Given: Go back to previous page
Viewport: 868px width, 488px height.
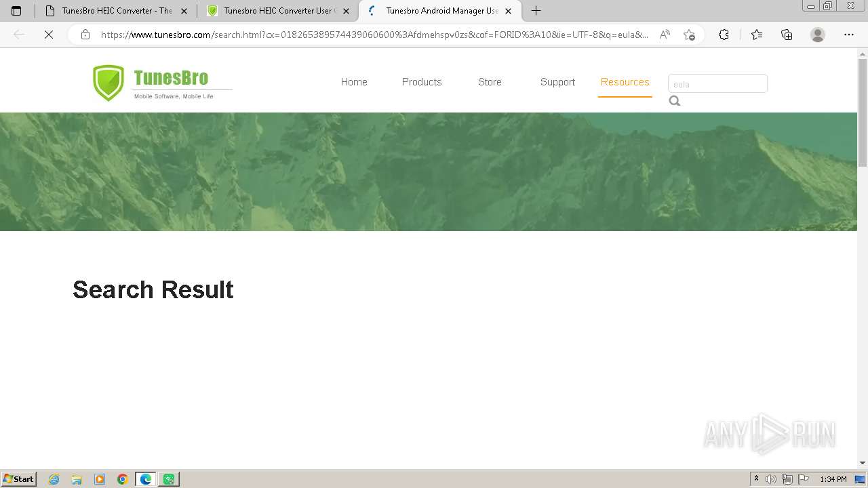Looking at the screenshot, I should [x=19, y=35].
